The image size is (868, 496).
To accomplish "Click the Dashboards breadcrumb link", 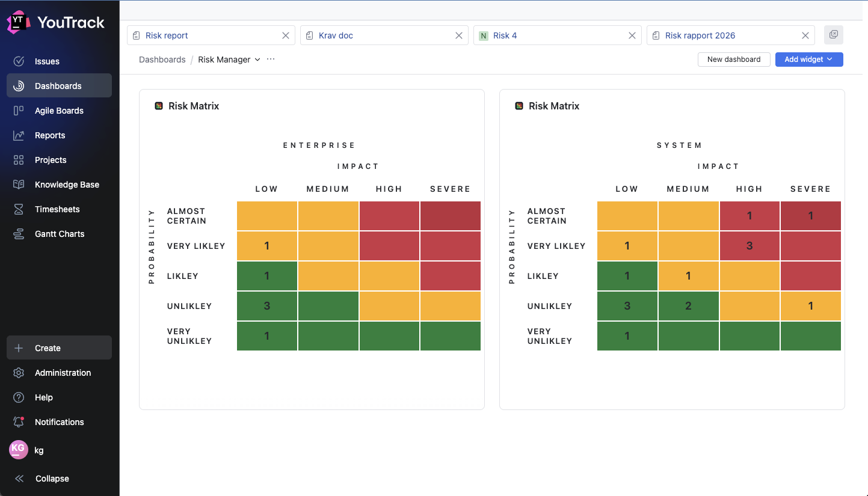I will 162,60.
